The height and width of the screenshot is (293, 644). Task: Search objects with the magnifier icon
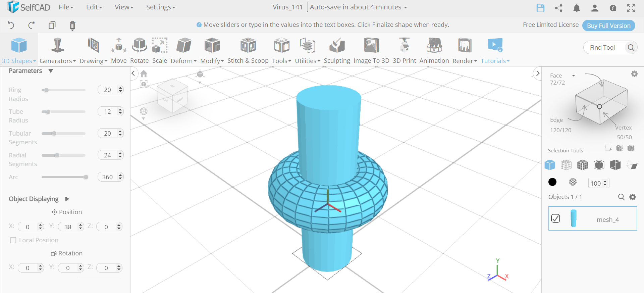pos(621,197)
